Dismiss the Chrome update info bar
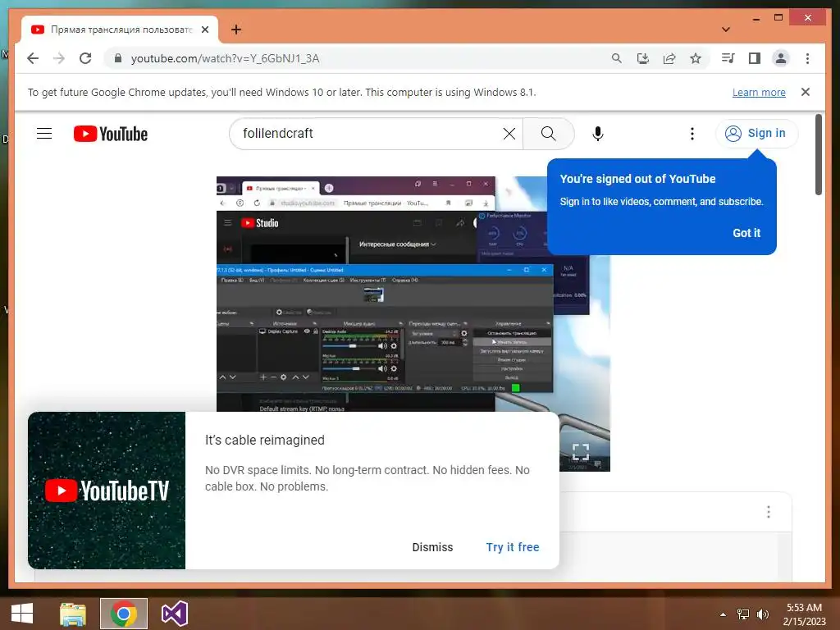 pyautogui.click(x=806, y=92)
